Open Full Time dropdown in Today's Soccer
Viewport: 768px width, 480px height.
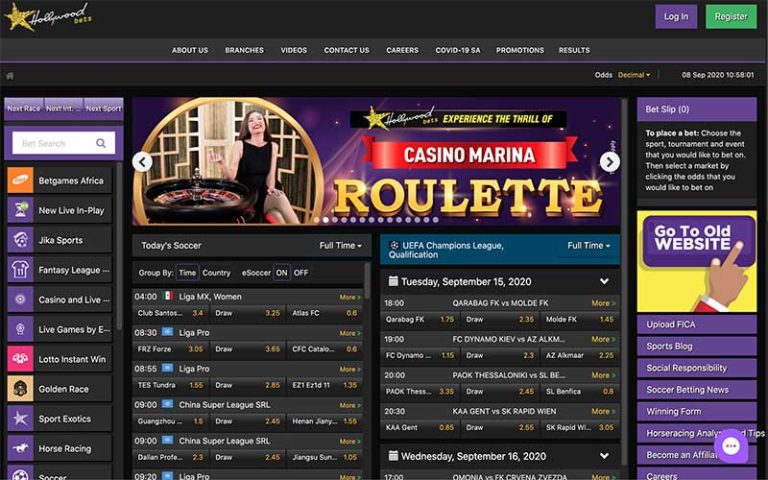click(340, 245)
